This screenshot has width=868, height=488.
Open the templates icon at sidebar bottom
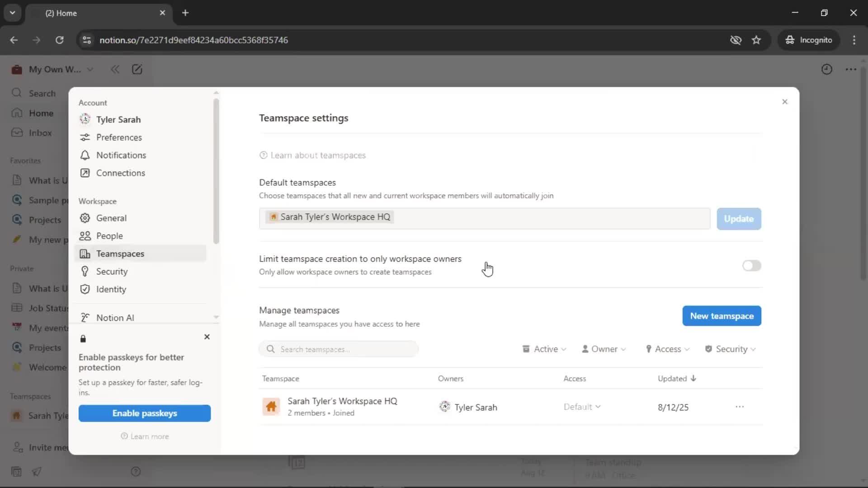point(16,472)
